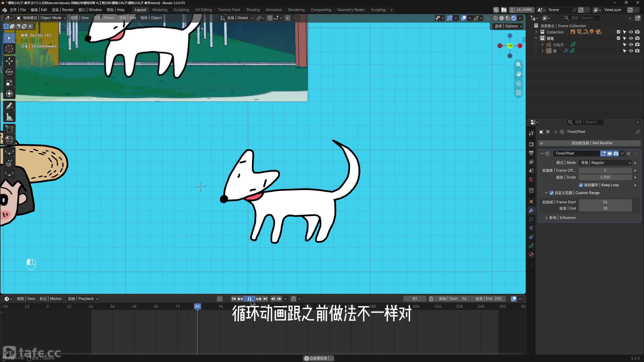
Task: Click the Frame Offset value field
Action: coord(605,170)
